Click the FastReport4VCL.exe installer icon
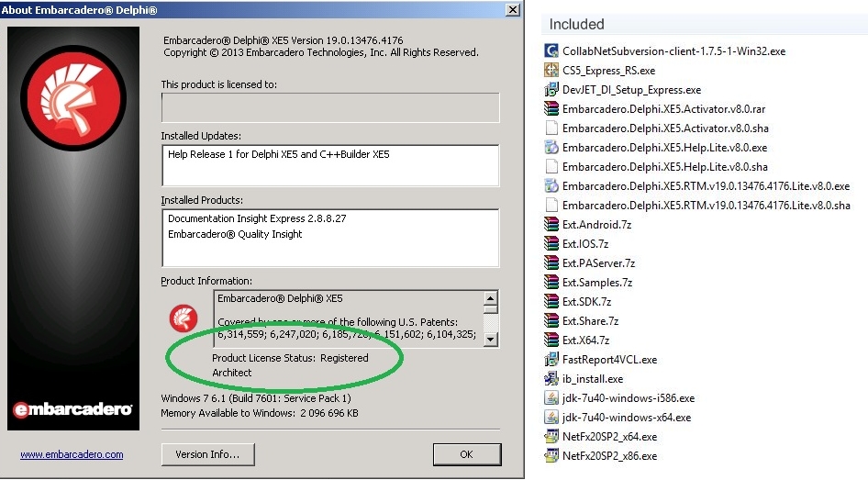868x480 pixels. click(x=551, y=359)
